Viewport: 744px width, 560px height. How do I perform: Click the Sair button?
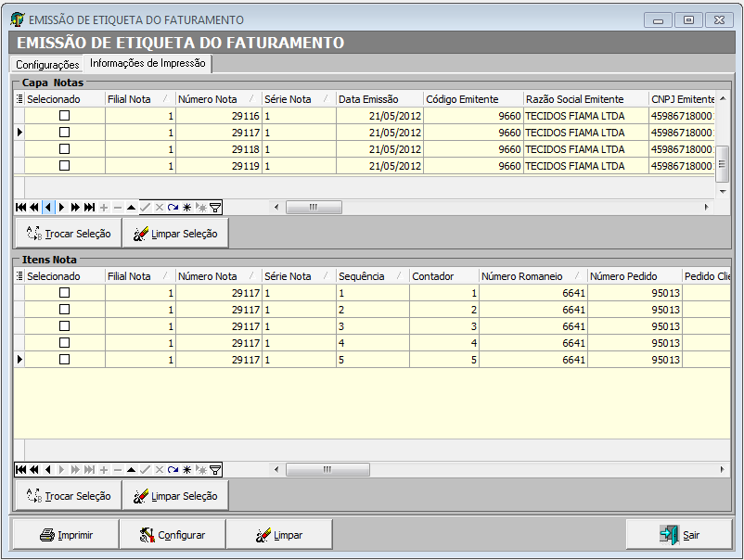tap(679, 535)
